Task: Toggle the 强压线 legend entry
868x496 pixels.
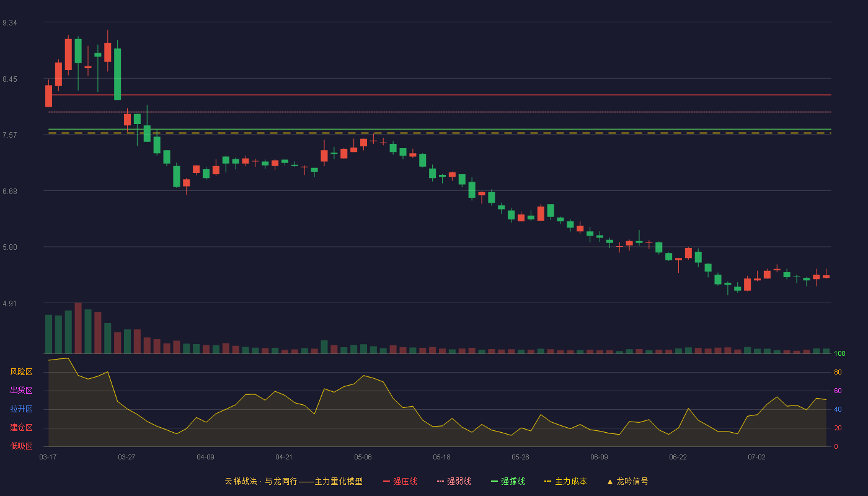Action: 400,481
